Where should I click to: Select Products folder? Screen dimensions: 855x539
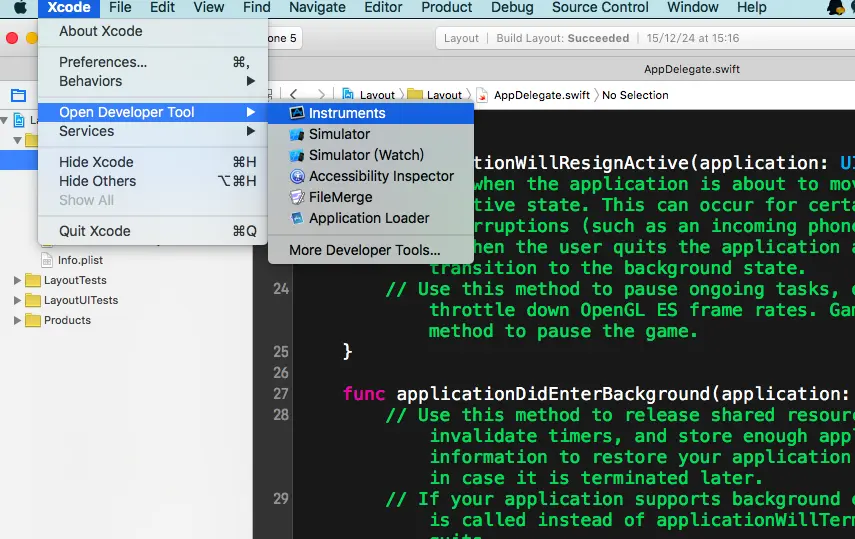[67, 320]
